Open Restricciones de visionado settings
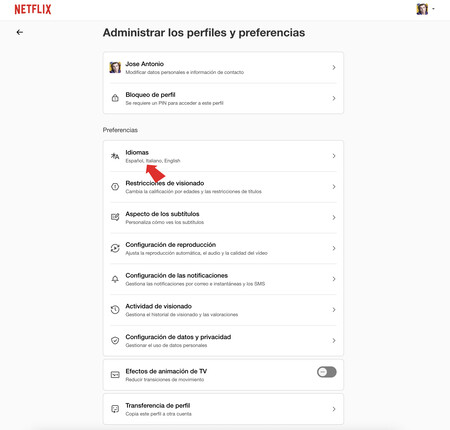450x430 pixels. click(x=223, y=187)
